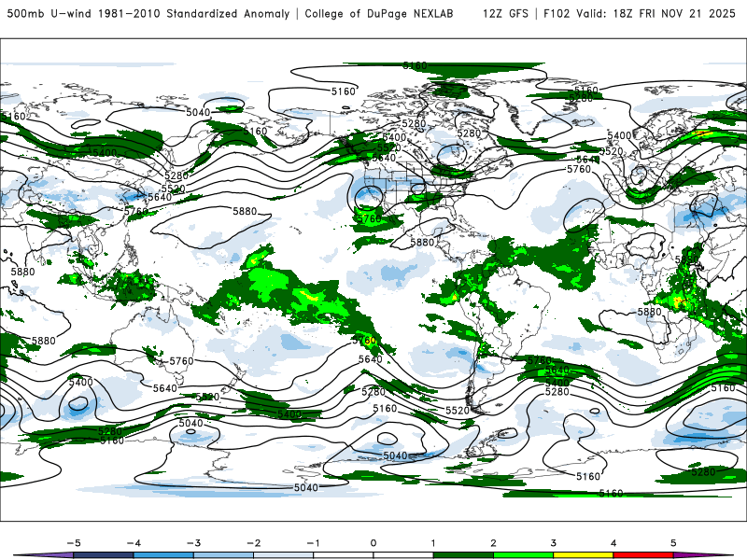
Task: Click the '-4' colorbar tick label
Action: [x=134, y=543]
